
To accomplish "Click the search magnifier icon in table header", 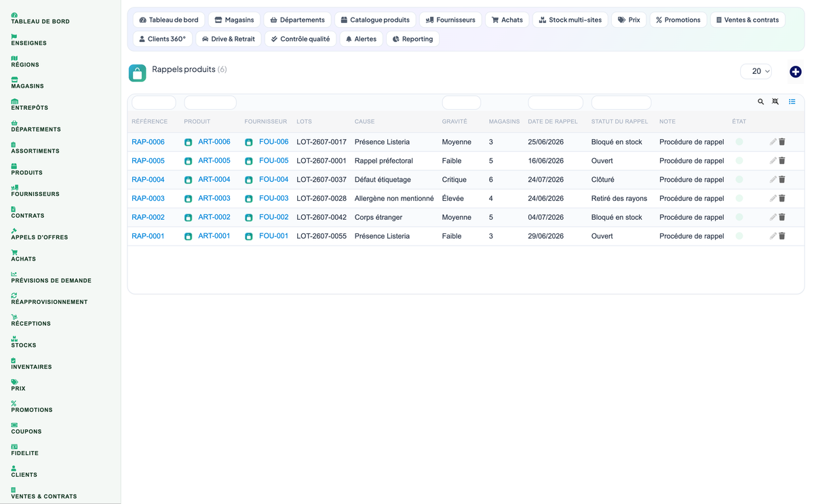I will 761,102.
